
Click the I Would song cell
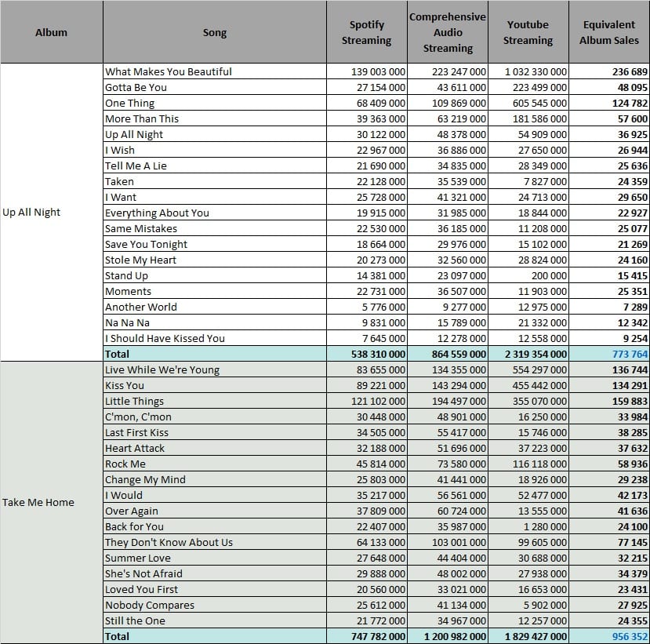tap(215, 496)
